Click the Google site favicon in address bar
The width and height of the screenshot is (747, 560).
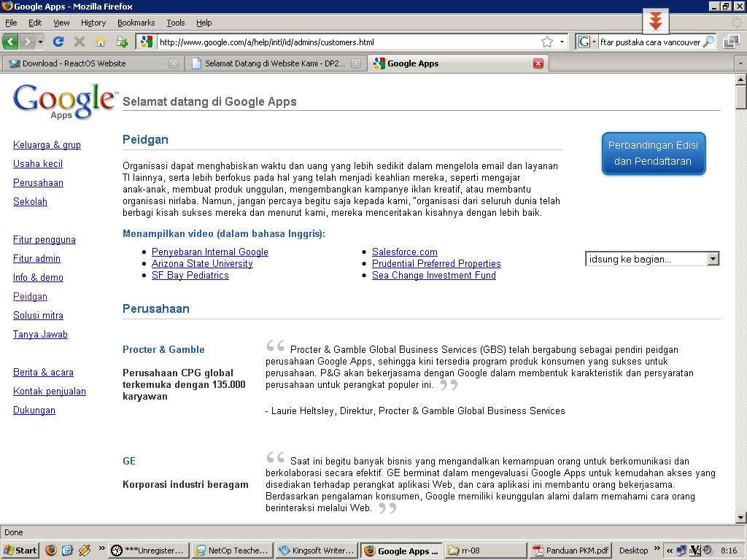coord(147,42)
